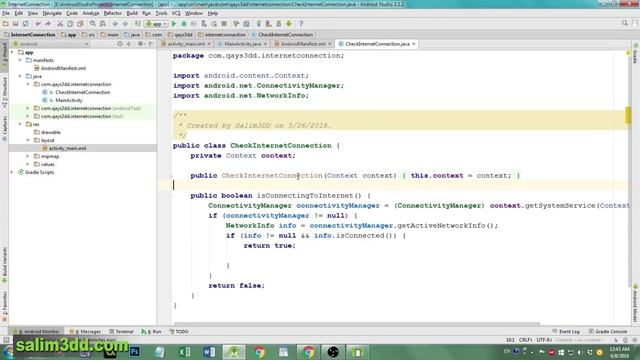This screenshot has height=360, width=640.
Task: Click the Paste toolbar icon
Action: 80,24
